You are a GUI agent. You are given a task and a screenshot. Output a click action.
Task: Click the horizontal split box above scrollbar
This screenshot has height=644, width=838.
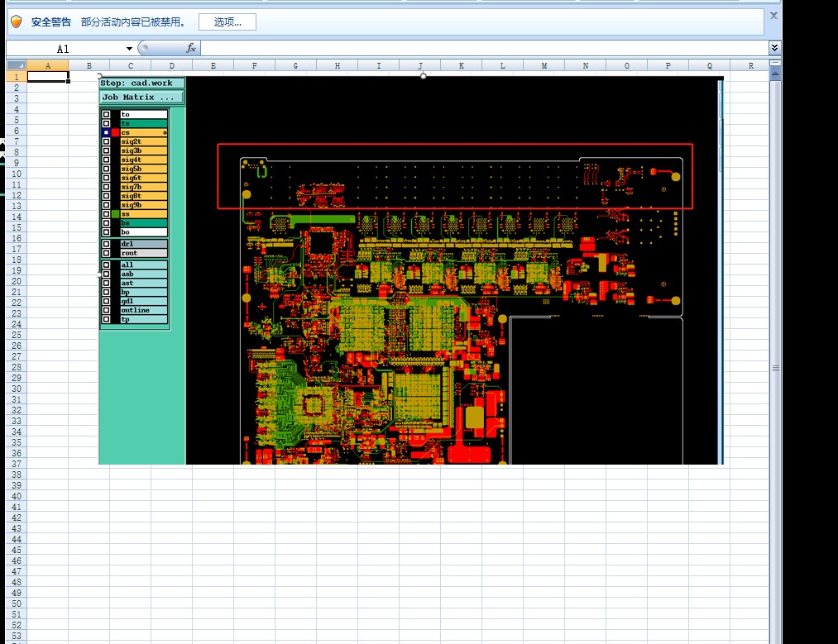pos(775,63)
